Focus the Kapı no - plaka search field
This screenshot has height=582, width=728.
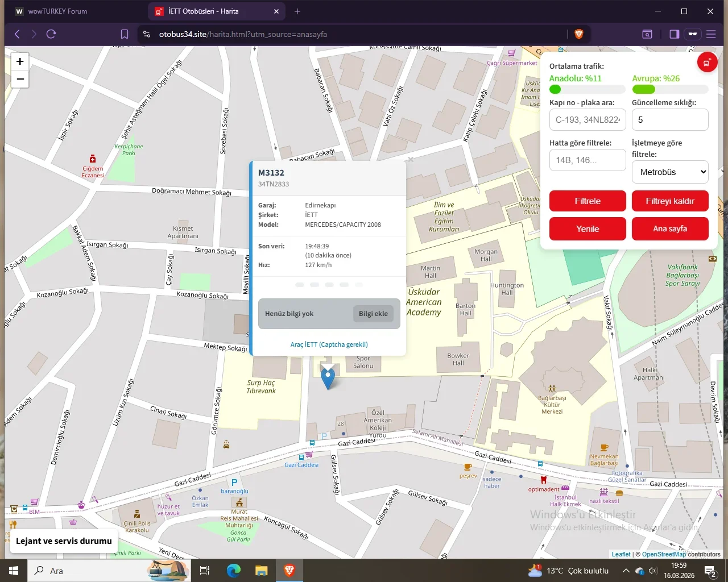(588, 120)
